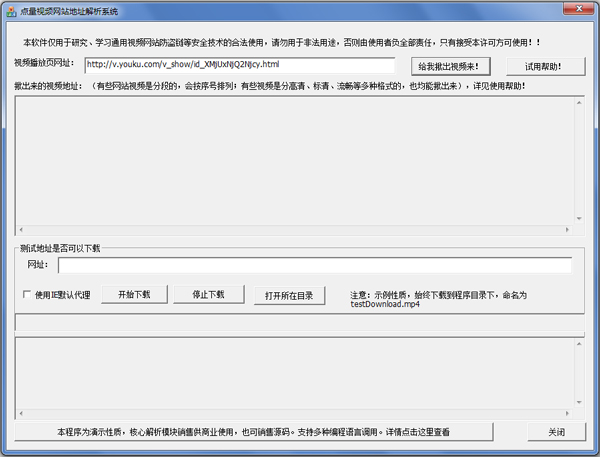Click left arrow of extracted addresses horizontal scrollbar
This screenshot has width=600, height=457.
21,230
